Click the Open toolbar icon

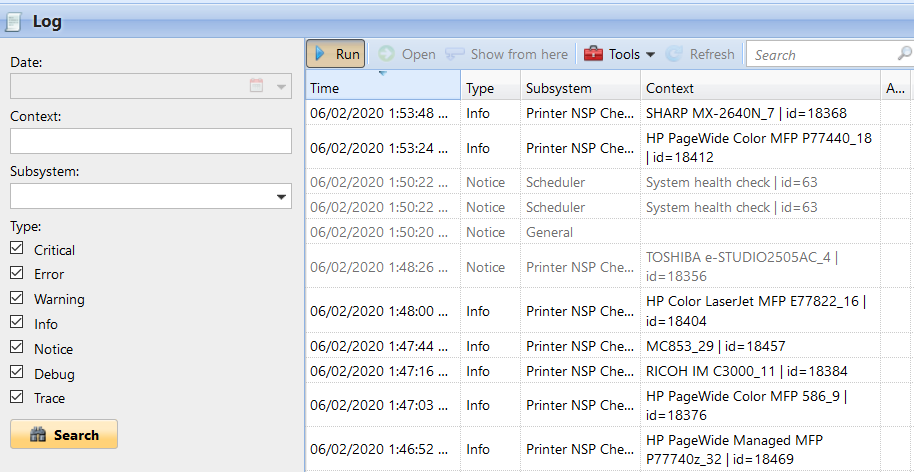pyautogui.click(x=386, y=54)
